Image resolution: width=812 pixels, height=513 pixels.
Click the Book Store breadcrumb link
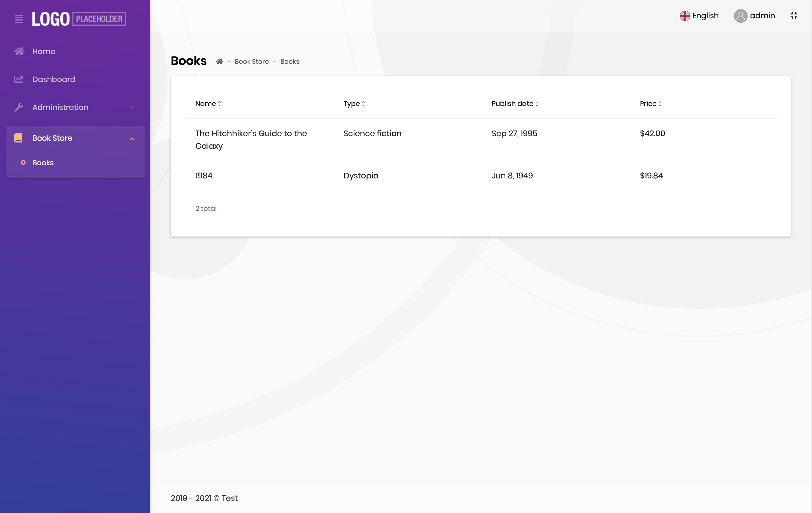point(252,62)
